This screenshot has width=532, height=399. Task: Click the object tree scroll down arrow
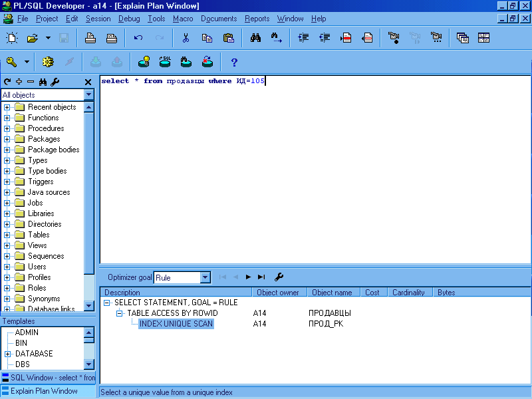pos(89,306)
